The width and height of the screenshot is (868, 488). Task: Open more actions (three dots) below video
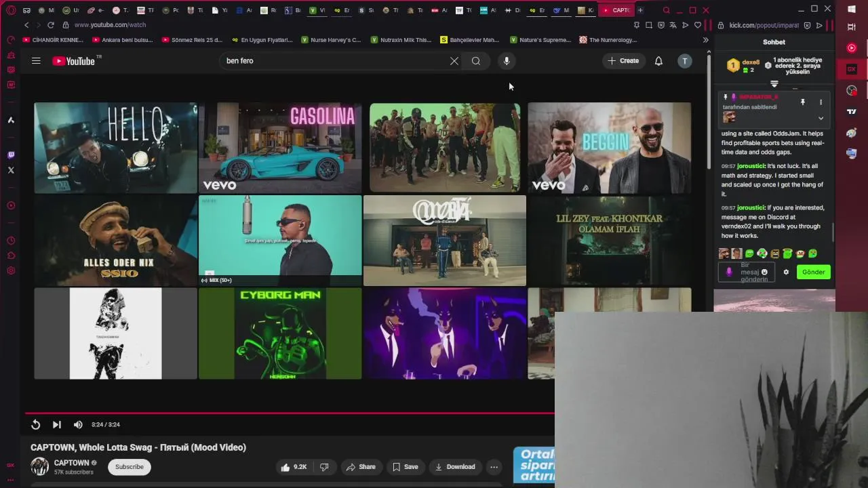click(x=494, y=467)
